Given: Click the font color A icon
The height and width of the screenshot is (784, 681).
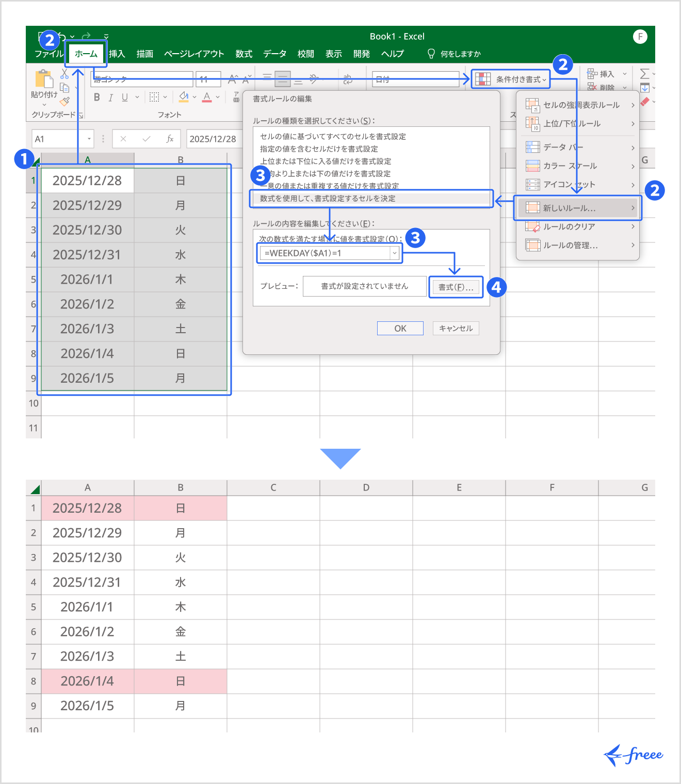Looking at the screenshot, I should click(207, 96).
